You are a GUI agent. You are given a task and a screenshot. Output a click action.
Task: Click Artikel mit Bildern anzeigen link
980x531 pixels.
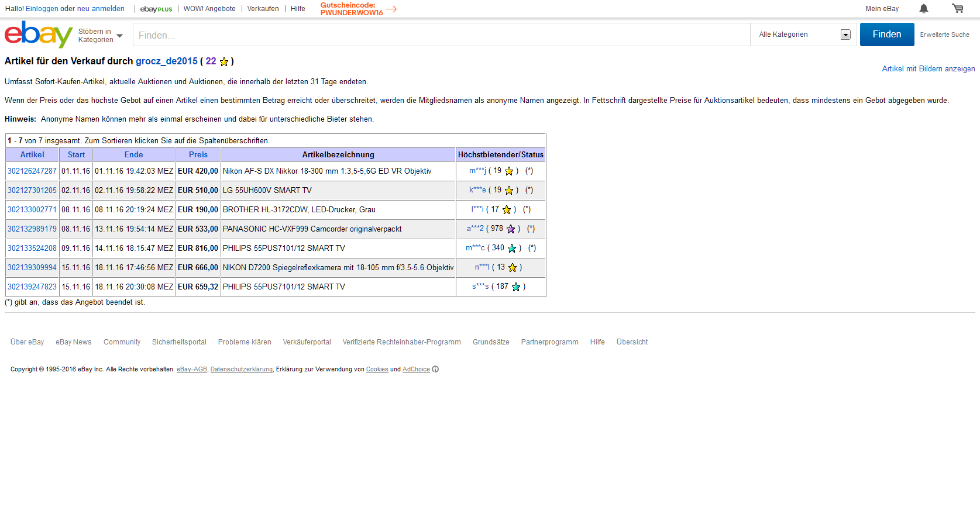point(929,69)
